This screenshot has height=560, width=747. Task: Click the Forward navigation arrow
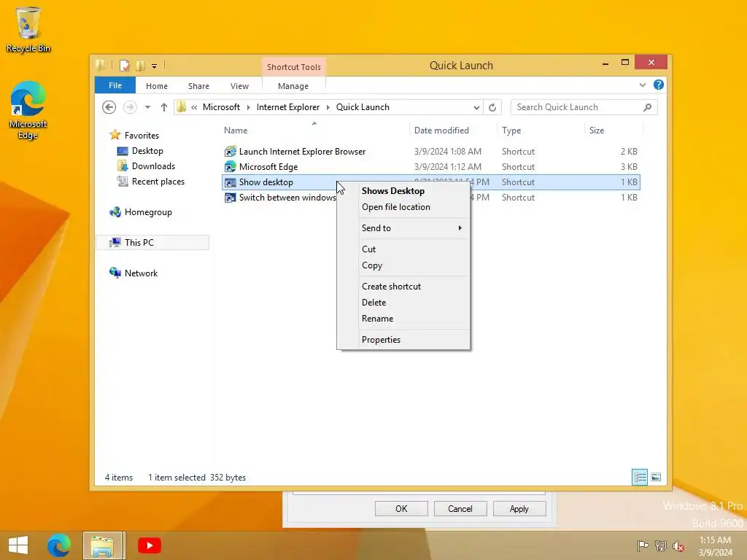tap(130, 107)
